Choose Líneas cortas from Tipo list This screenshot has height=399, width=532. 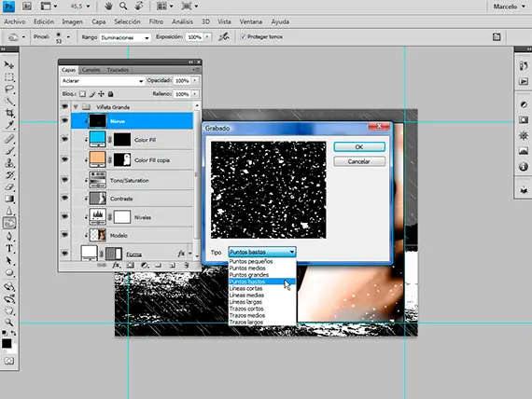pyautogui.click(x=262, y=288)
